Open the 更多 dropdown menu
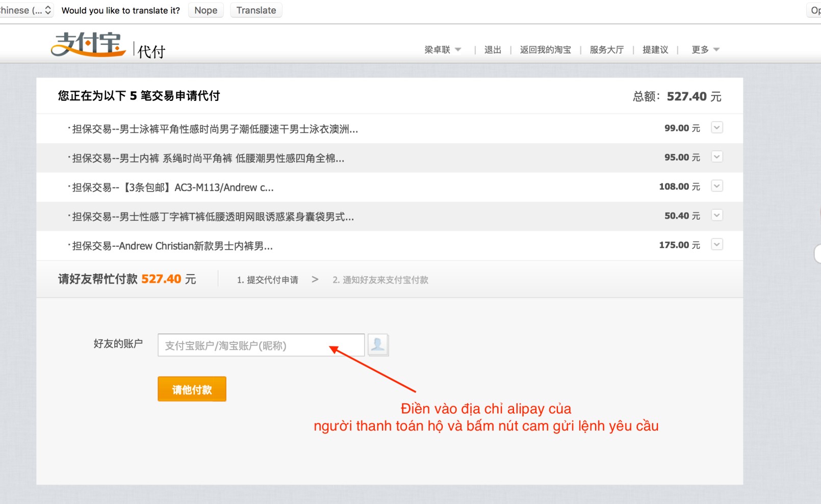The width and height of the screenshot is (821, 504). 705,49
